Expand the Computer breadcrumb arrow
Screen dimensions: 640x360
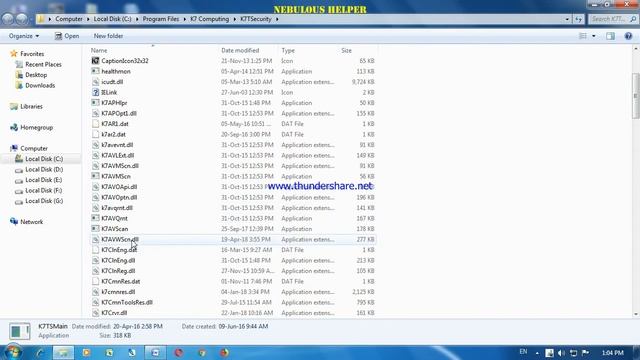pyautogui.click(x=88, y=19)
